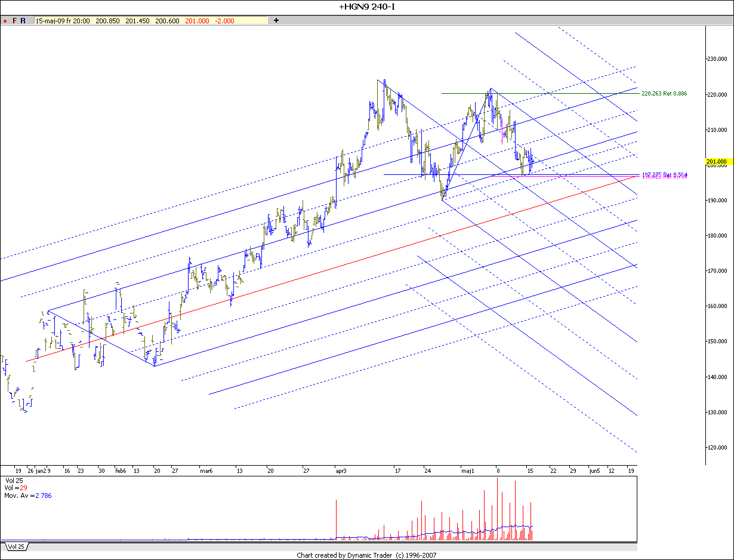Click the yellow 201.000 price marker on the axis

(x=718, y=162)
